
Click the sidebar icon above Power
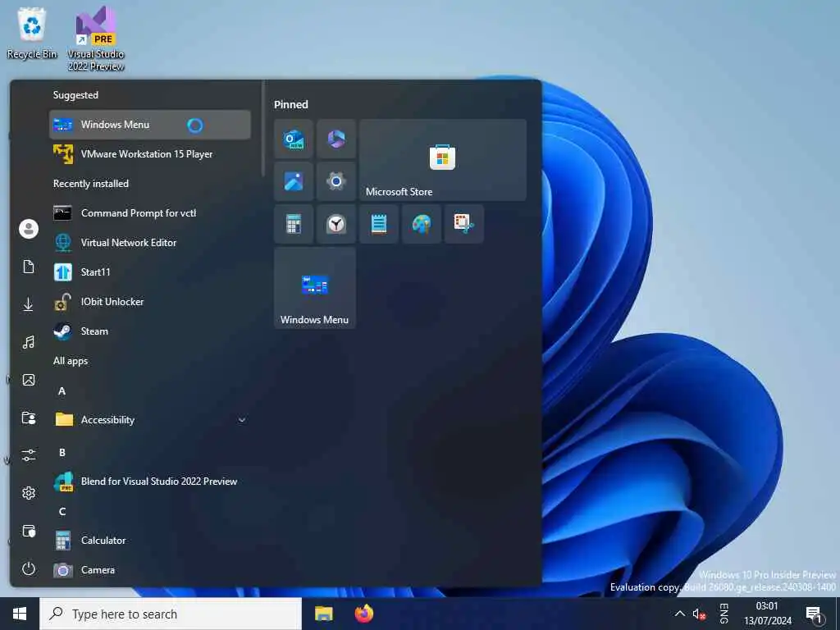click(x=29, y=531)
